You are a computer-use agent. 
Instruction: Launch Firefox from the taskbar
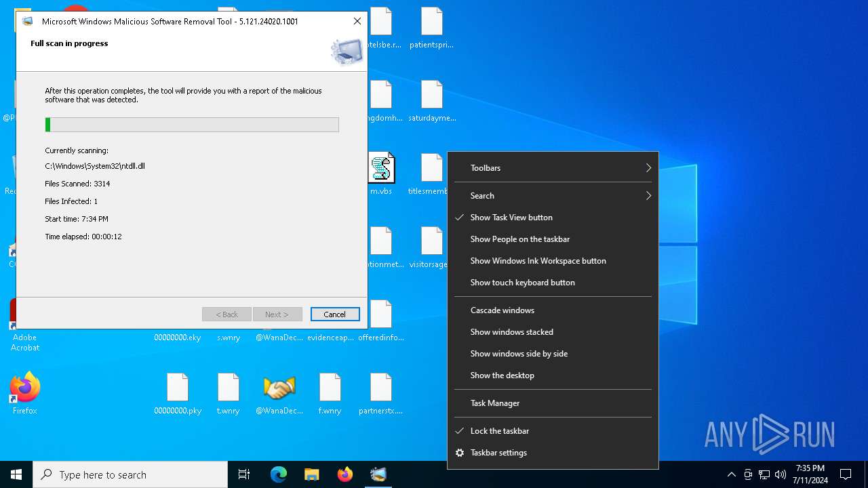point(345,474)
